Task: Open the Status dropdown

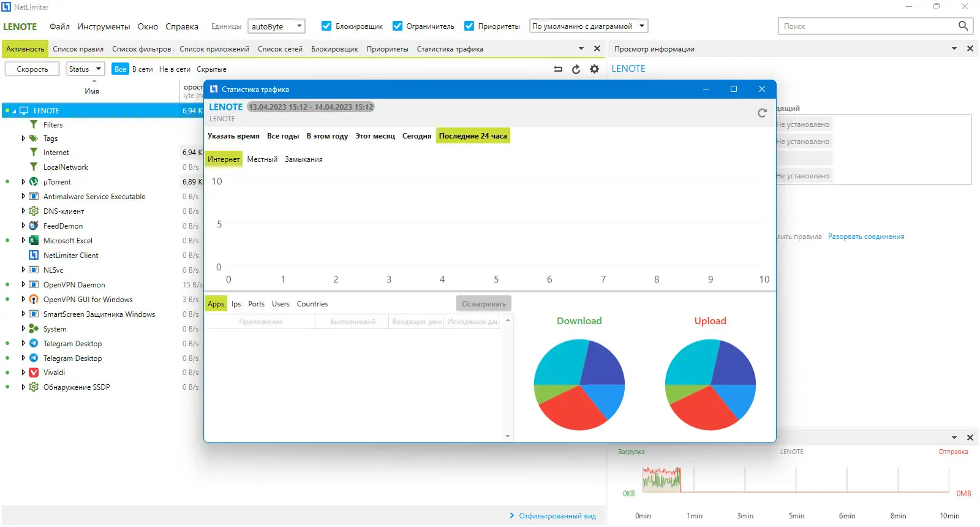Action: tap(85, 69)
